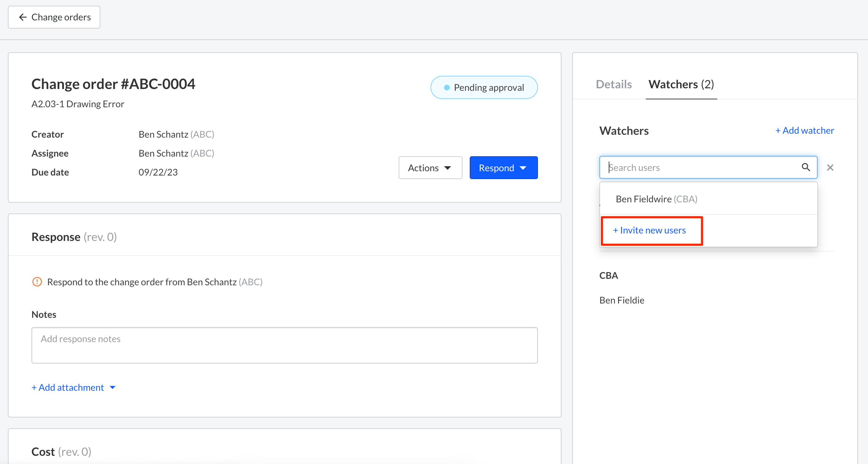
Task: Switch to the Details tab
Action: tap(614, 84)
